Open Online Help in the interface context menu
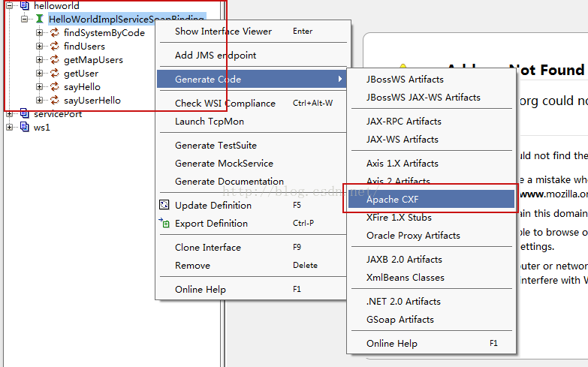 click(252, 289)
